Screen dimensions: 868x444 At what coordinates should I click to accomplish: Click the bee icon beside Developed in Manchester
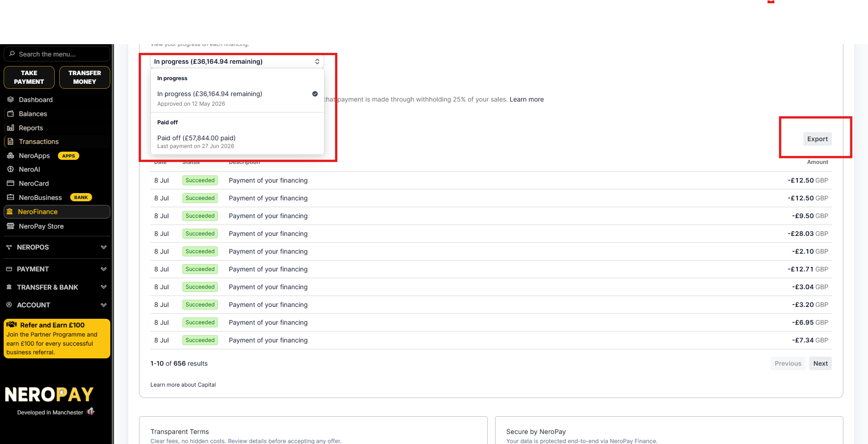point(91,412)
